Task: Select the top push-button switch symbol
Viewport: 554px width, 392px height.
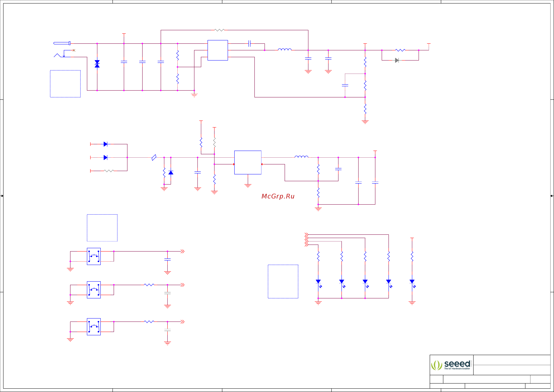Action: (94, 256)
